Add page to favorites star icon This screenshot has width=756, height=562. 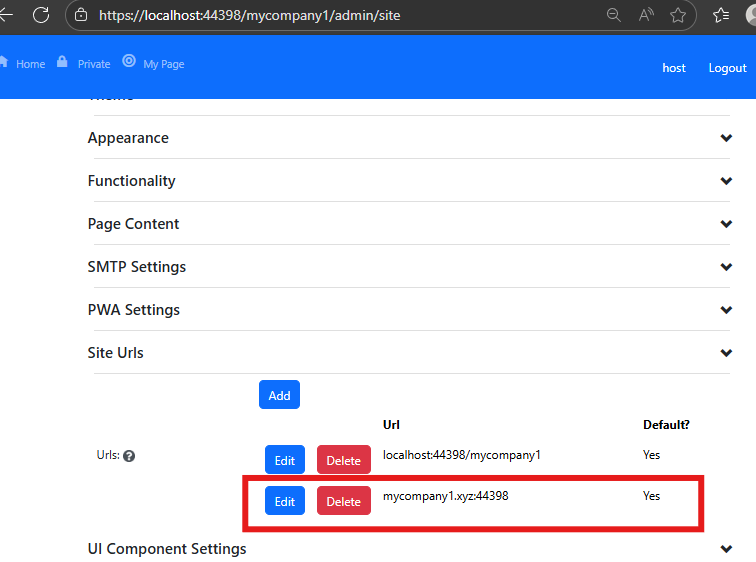(x=678, y=15)
